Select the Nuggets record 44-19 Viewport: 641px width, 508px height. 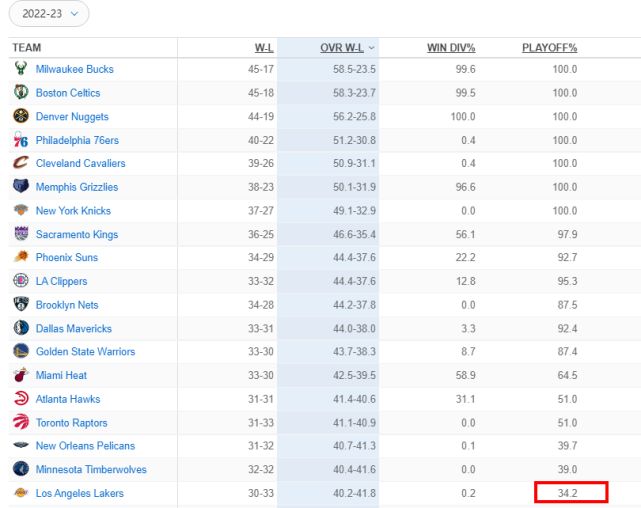point(260,116)
